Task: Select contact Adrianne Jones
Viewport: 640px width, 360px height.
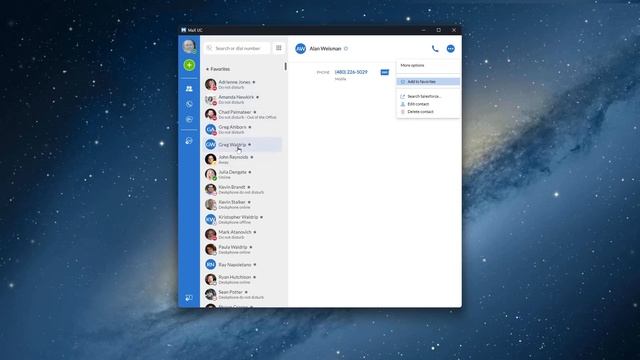Action: tap(243, 84)
